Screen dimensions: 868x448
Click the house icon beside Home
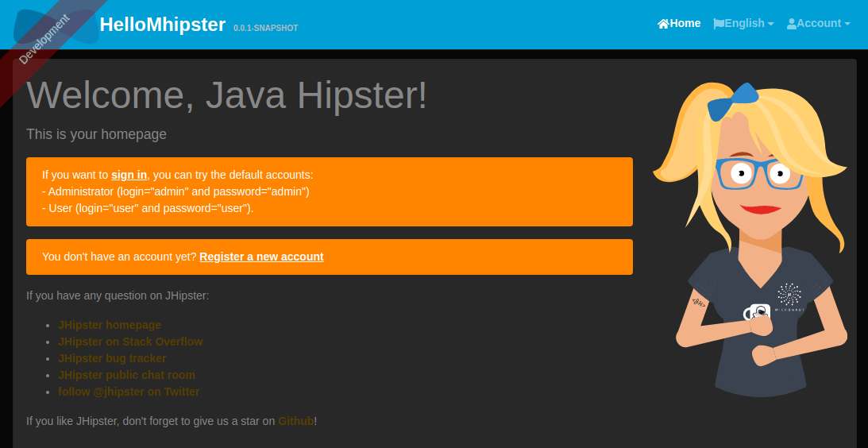click(x=663, y=24)
